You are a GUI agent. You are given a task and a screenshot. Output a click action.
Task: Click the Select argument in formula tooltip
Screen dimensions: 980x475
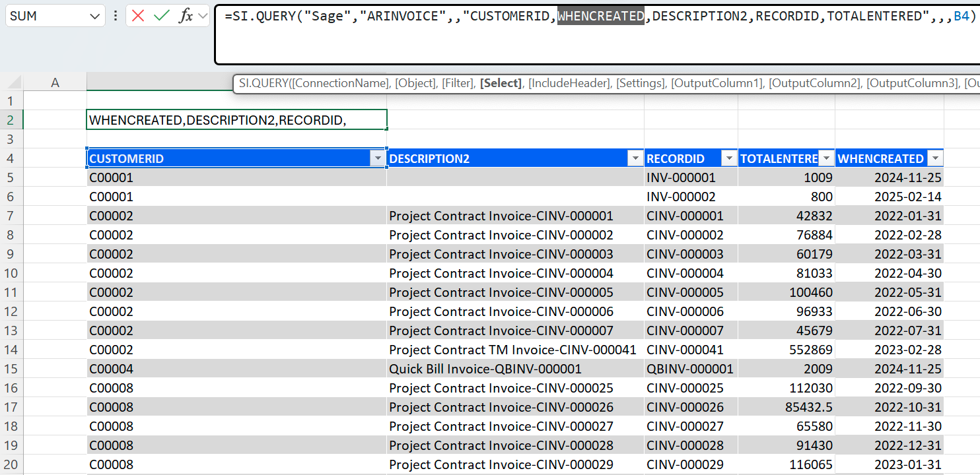[501, 83]
